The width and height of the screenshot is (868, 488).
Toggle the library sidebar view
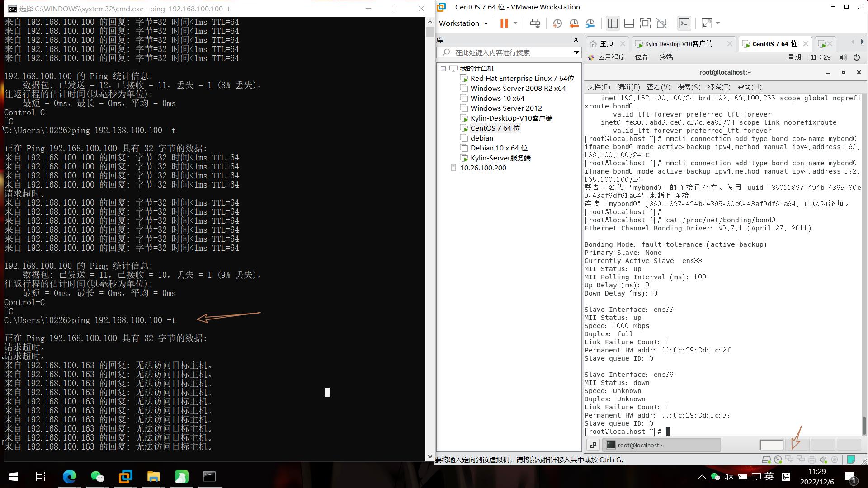[x=613, y=23]
